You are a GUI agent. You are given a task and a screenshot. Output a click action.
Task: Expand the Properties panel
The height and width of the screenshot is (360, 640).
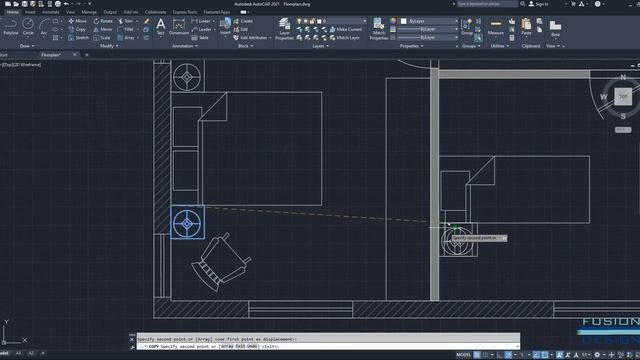411,46
